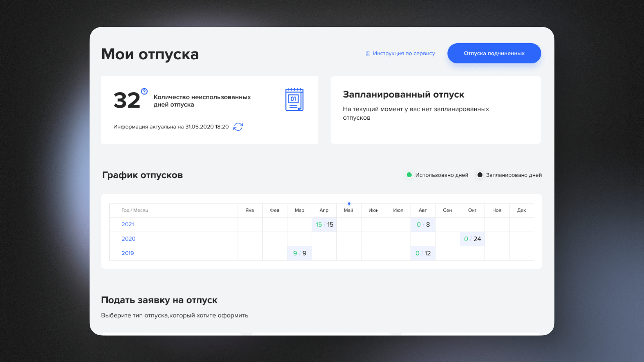
Task: Click the blue dot above the Май column
Action: pos(349,203)
